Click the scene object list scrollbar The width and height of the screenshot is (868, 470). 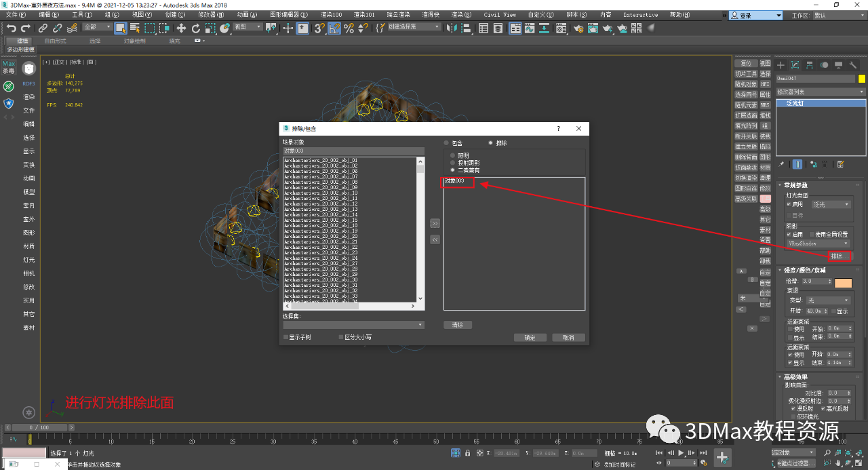coord(420,231)
